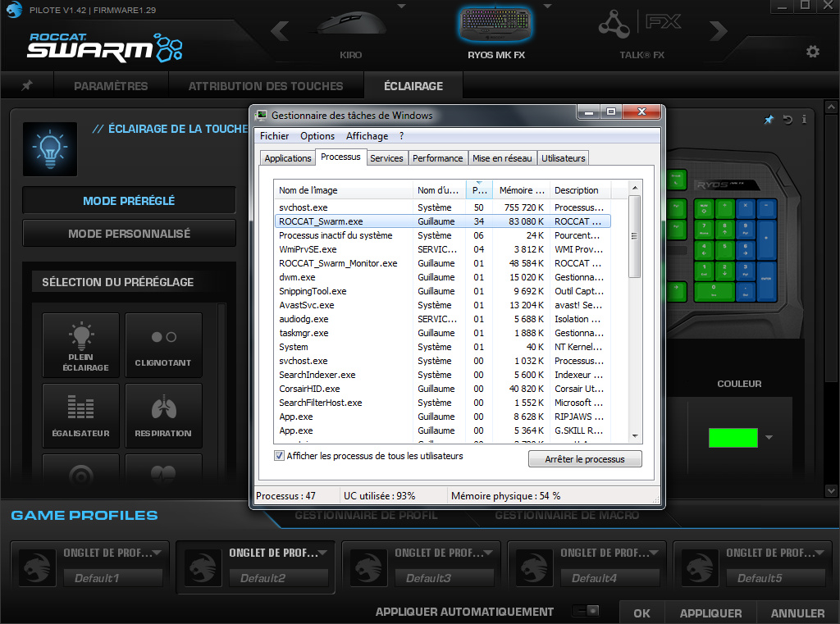Image resolution: width=840 pixels, height=624 pixels.
Task: Click the info icon in lighting panel
Action: coord(804,120)
